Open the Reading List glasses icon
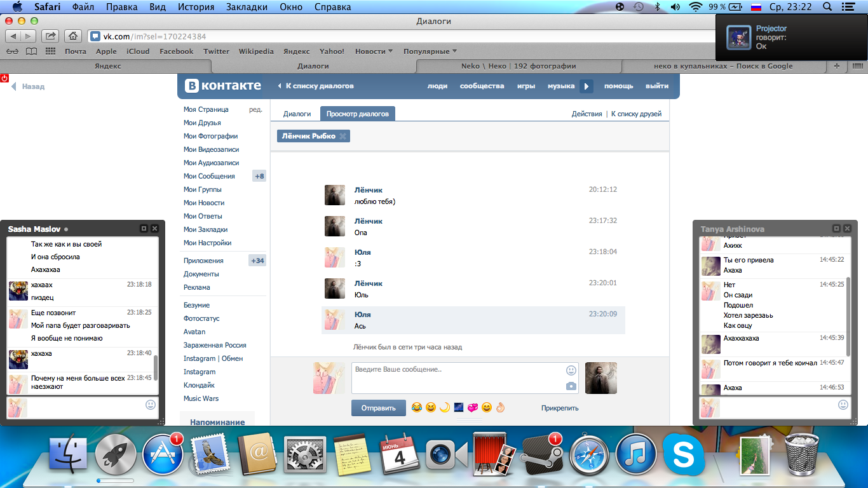 click(x=13, y=51)
